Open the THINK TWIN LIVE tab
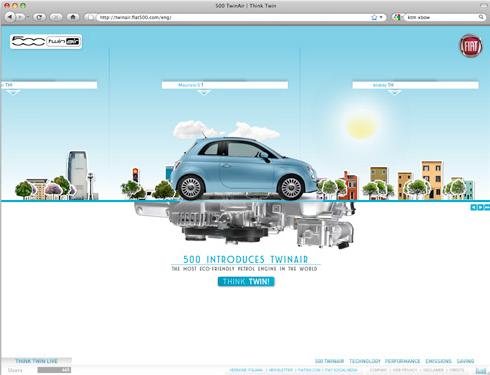 tap(36, 361)
